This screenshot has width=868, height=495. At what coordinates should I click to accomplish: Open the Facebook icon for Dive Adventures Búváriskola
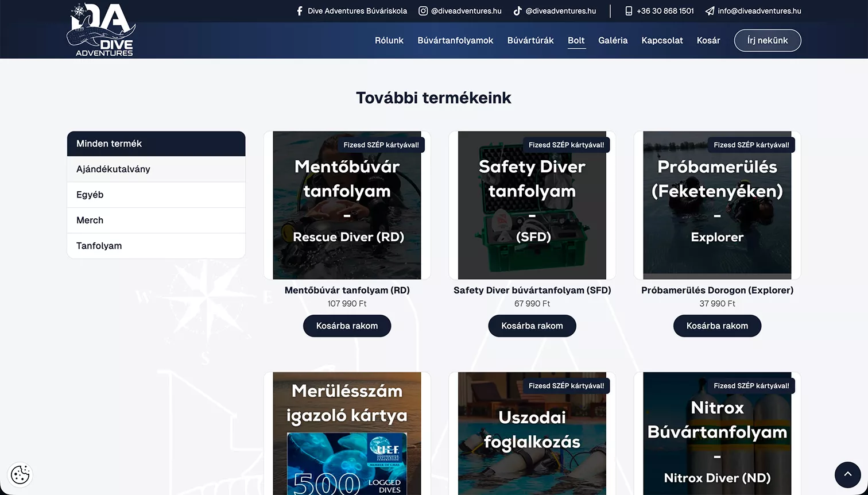300,11
